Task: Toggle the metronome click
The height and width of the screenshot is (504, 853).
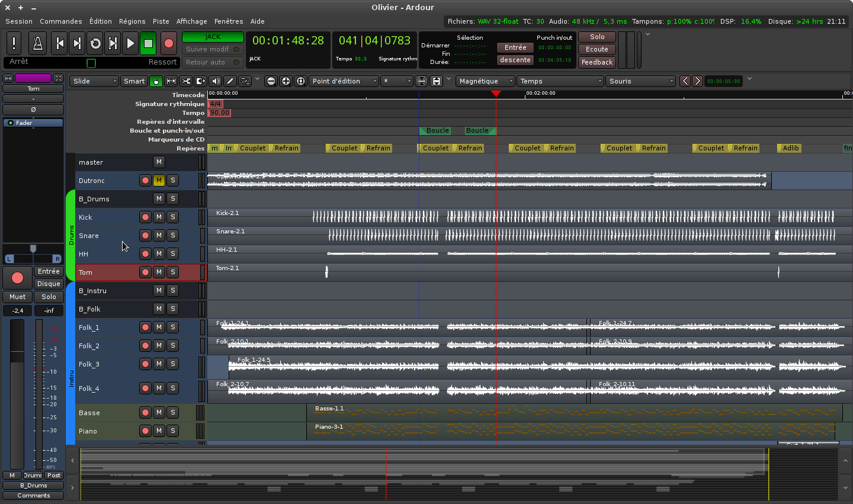Action: point(37,43)
